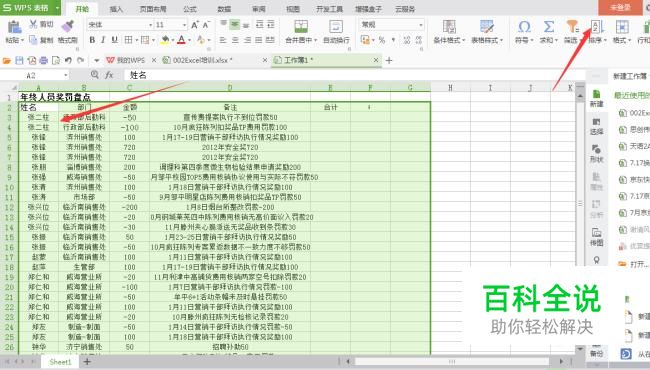Viewport: 650px width, 370px height.
Task: Toggle Underline formatting button
Action: (x=114, y=40)
